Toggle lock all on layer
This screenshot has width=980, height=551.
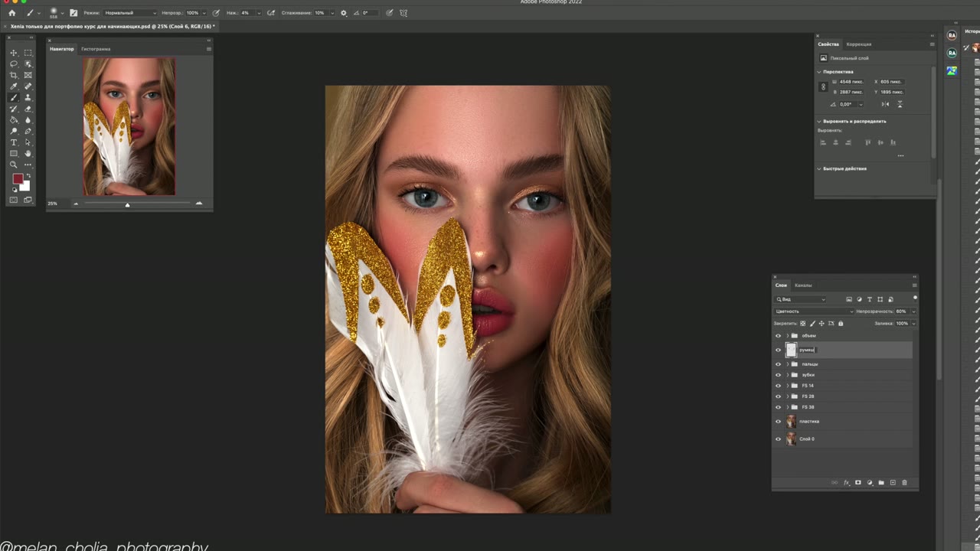[x=841, y=324]
